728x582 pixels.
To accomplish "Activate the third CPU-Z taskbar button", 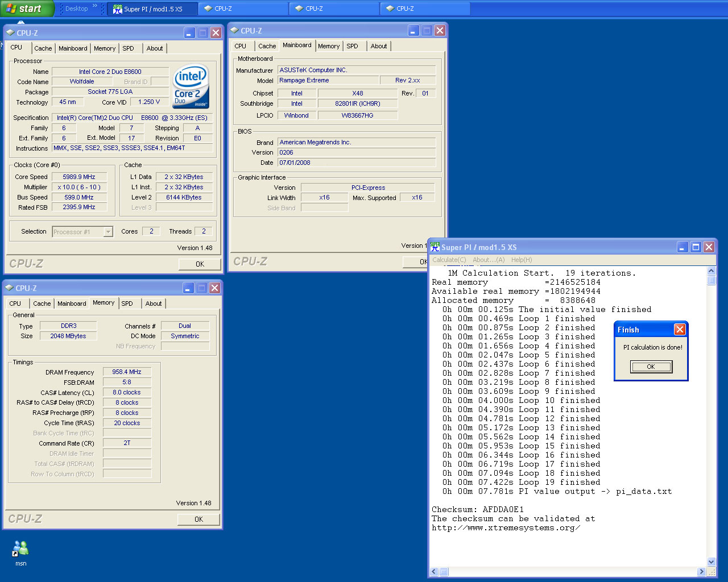I will [x=425, y=9].
